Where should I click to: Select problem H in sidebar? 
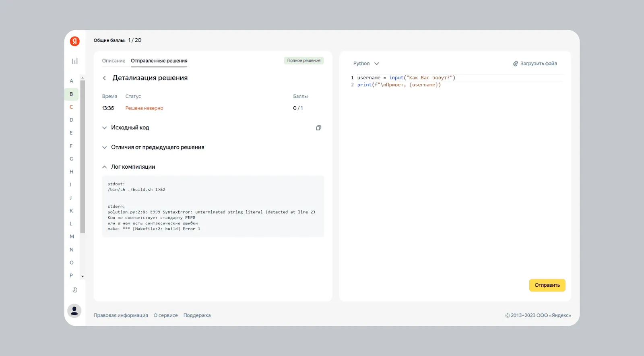tap(72, 172)
